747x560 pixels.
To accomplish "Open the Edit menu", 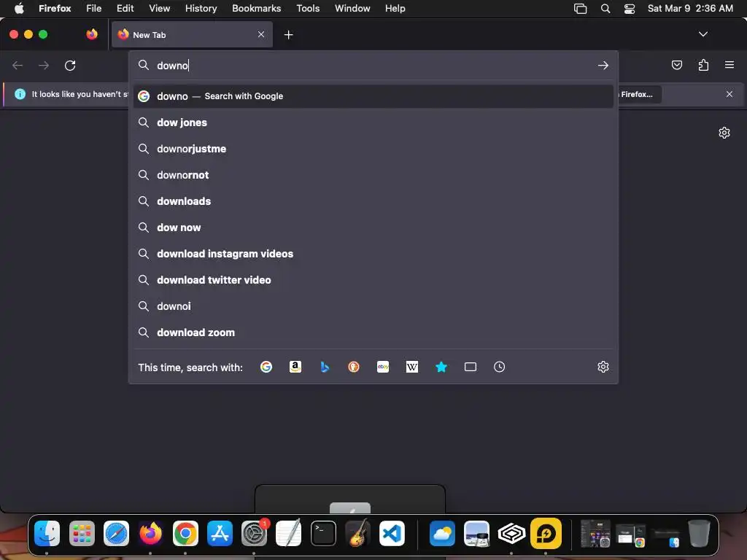I will 125,8.
